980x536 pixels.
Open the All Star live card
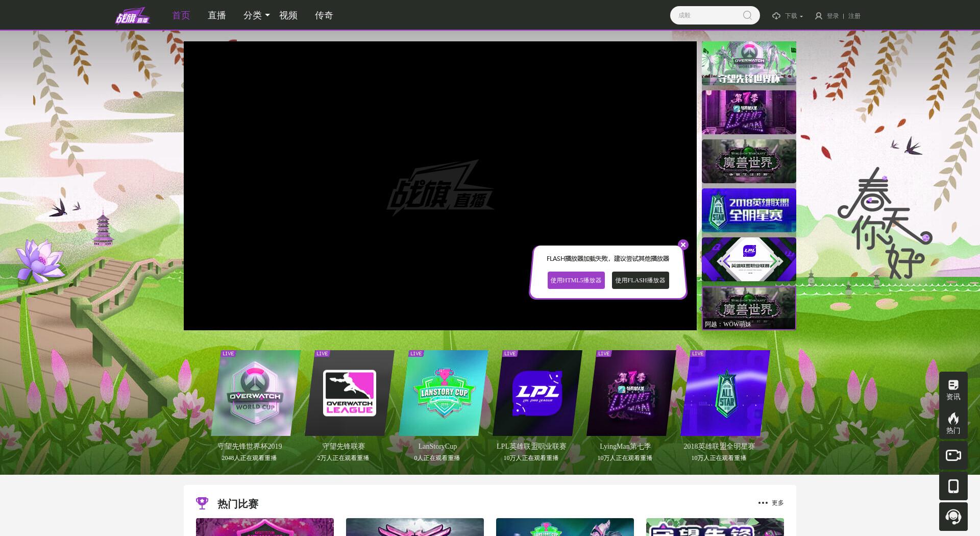coord(725,393)
